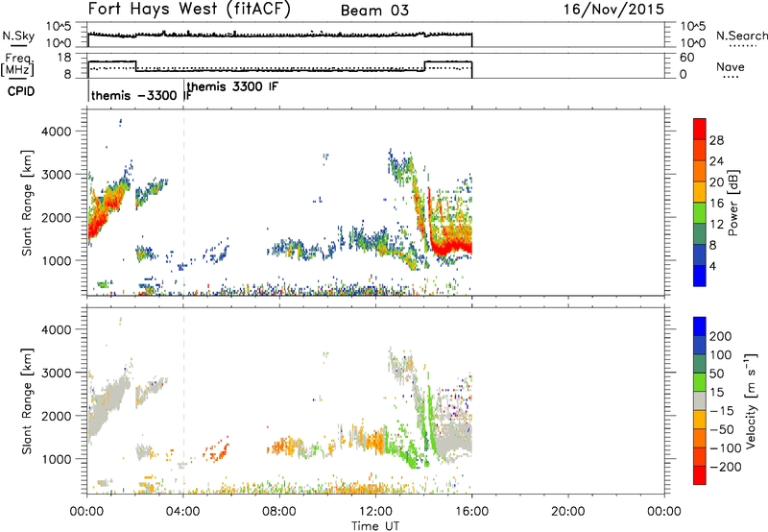
Task: Click the 'Velocity [m s-1]' colorbar label
Action: [751, 400]
